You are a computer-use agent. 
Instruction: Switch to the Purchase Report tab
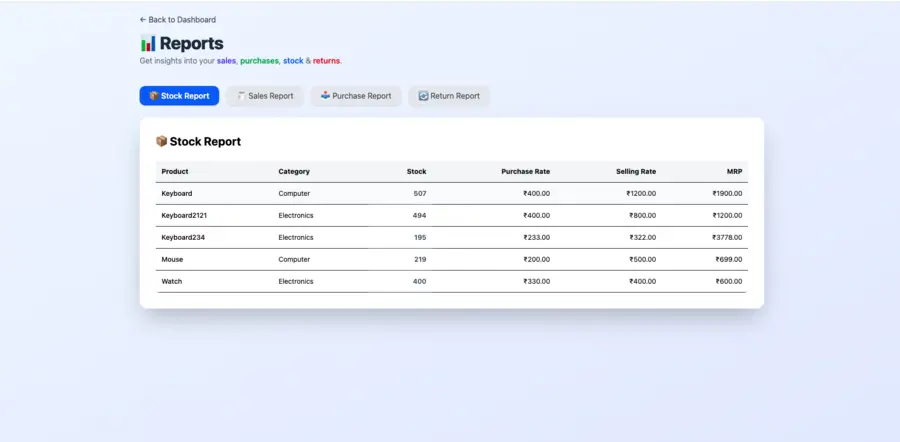point(356,96)
